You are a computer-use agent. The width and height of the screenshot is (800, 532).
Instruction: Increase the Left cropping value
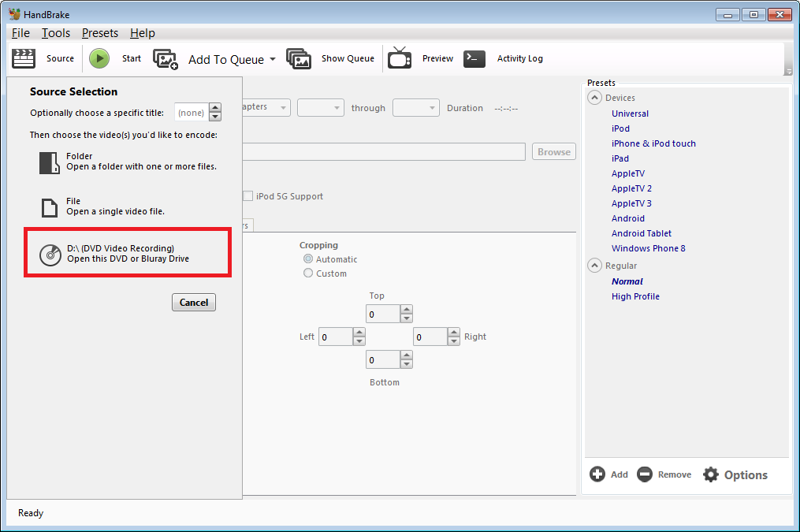(x=359, y=332)
